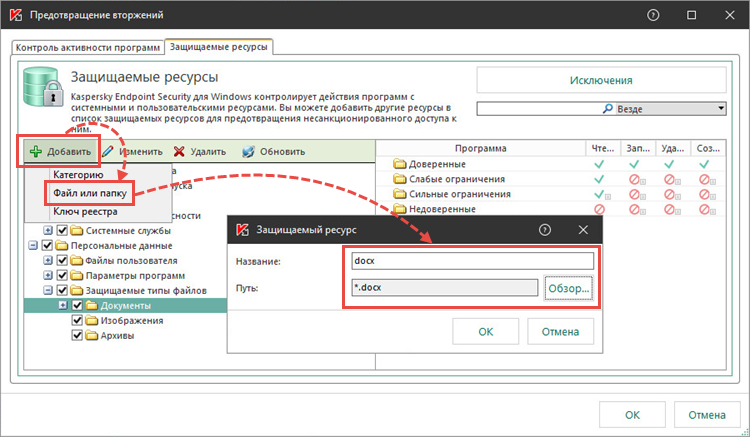The width and height of the screenshot is (750, 437).
Task: Uncheck the Архивы checkbox
Action: coord(77,335)
